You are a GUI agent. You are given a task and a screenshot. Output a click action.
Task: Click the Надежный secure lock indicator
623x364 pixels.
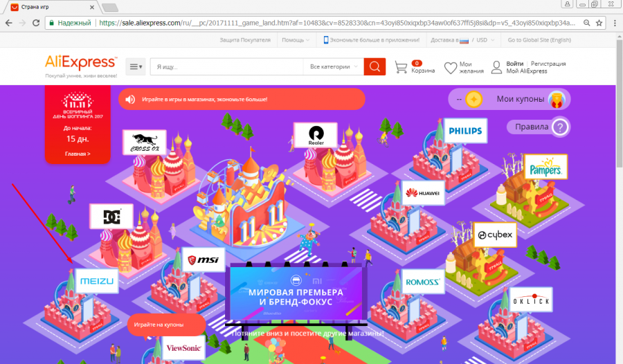click(x=71, y=23)
